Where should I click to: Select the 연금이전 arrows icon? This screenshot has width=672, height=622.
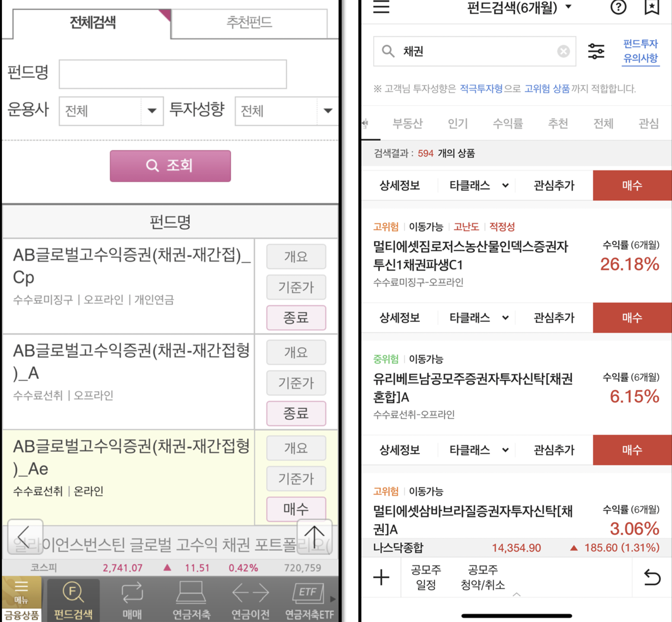point(250,599)
